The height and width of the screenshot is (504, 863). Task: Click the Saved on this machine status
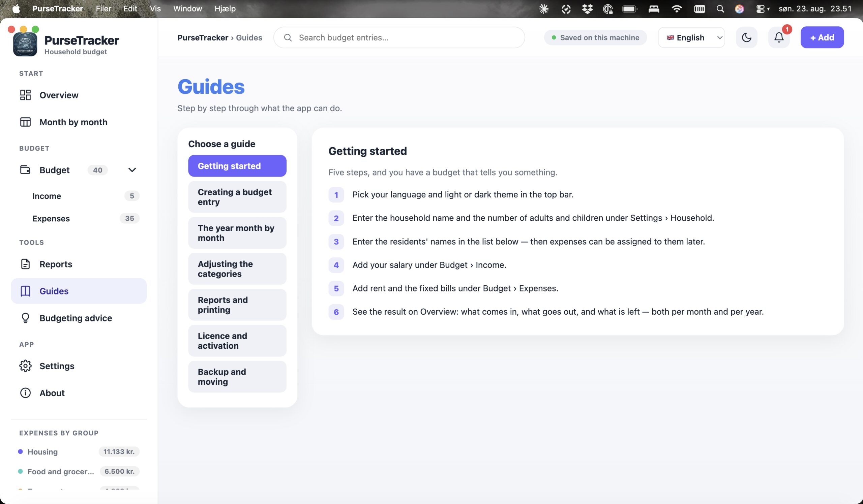(x=595, y=37)
